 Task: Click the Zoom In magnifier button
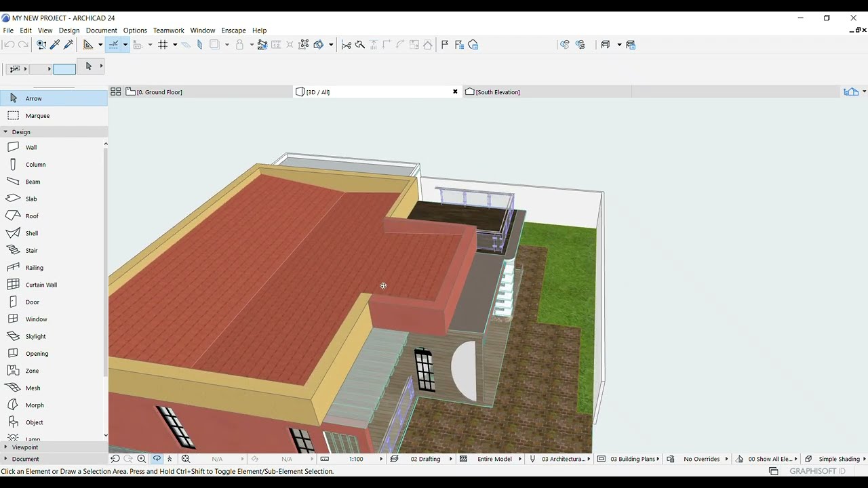pos(142,459)
